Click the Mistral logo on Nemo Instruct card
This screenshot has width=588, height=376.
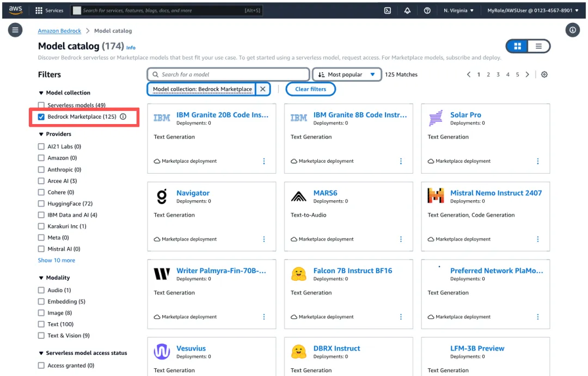click(x=436, y=196)
